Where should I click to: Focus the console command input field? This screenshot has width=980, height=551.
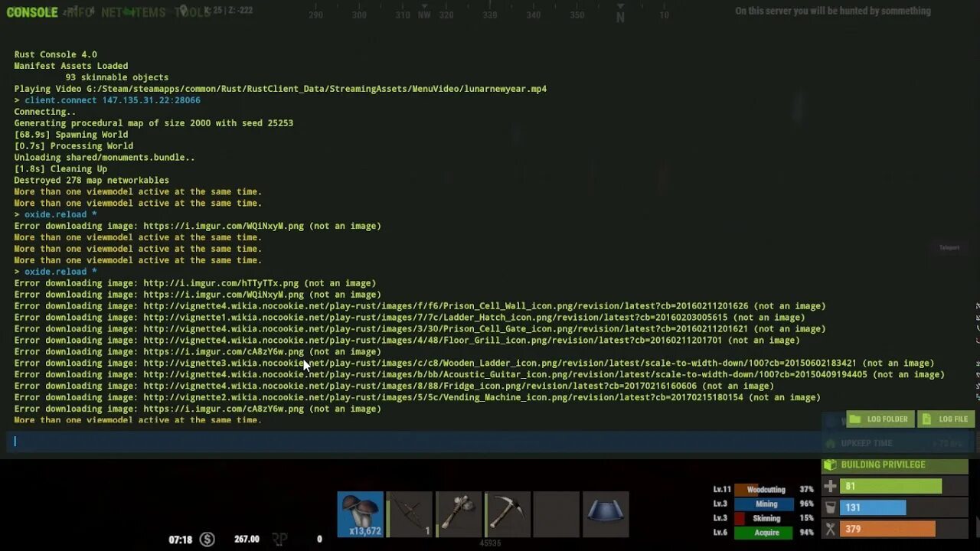pyautogui.click(x=413, y=442)
